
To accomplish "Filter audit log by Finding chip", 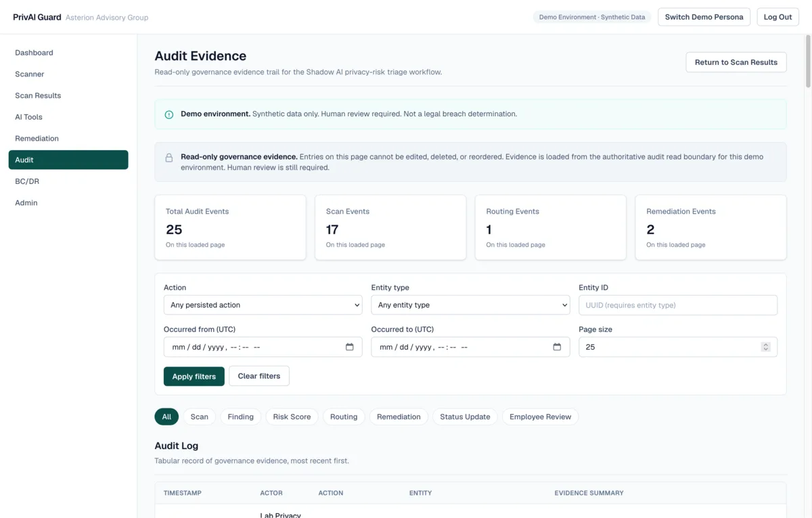I will pos(240,417).
